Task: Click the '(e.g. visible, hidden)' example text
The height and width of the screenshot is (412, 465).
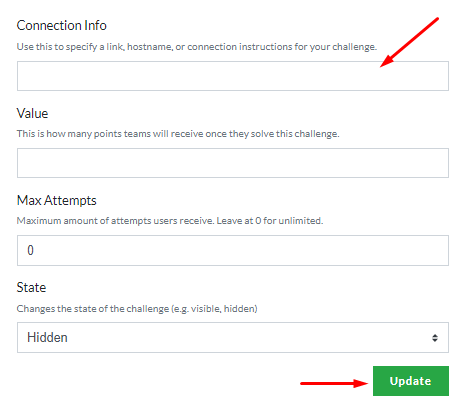Action: (x=214, y=309)
